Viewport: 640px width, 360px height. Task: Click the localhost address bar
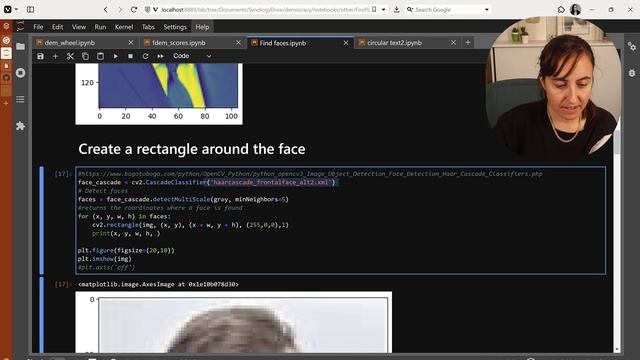pyautogui.click(x=265, y=9)
